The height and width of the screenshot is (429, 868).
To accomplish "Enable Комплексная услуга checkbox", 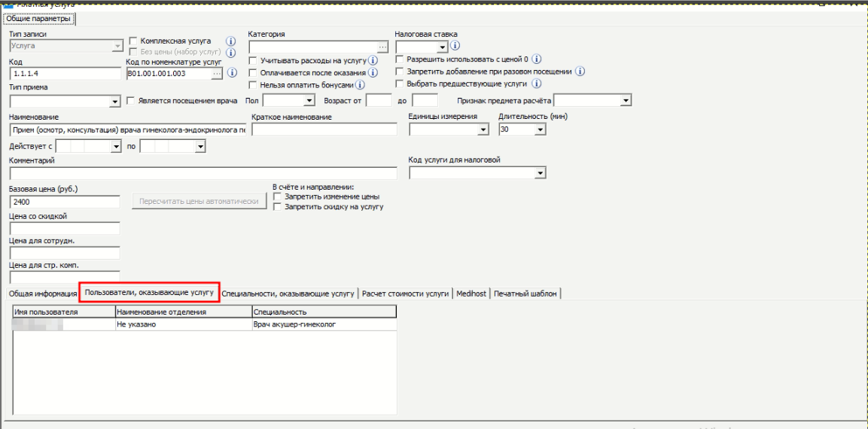I will pyautogui.click(x=134, y=41).
